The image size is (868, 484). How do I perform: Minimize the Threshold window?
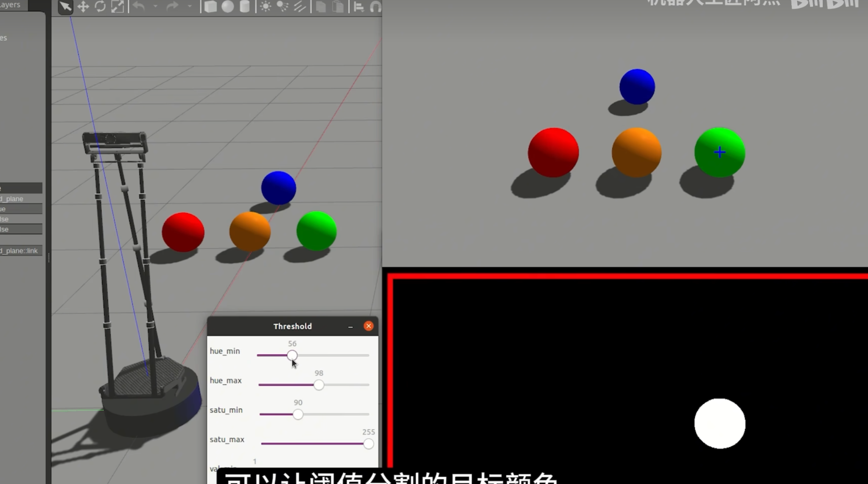[350, 326]
